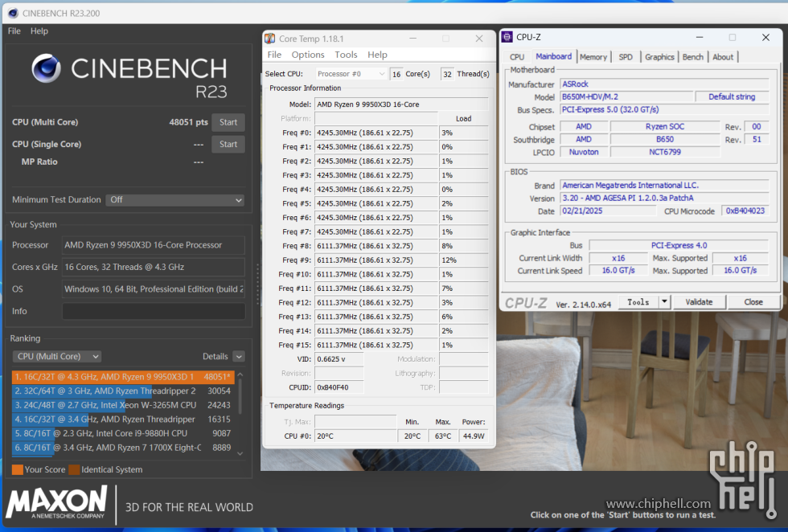
Task: Open Core Temp Options menu
Action: [x=308, y=55]
